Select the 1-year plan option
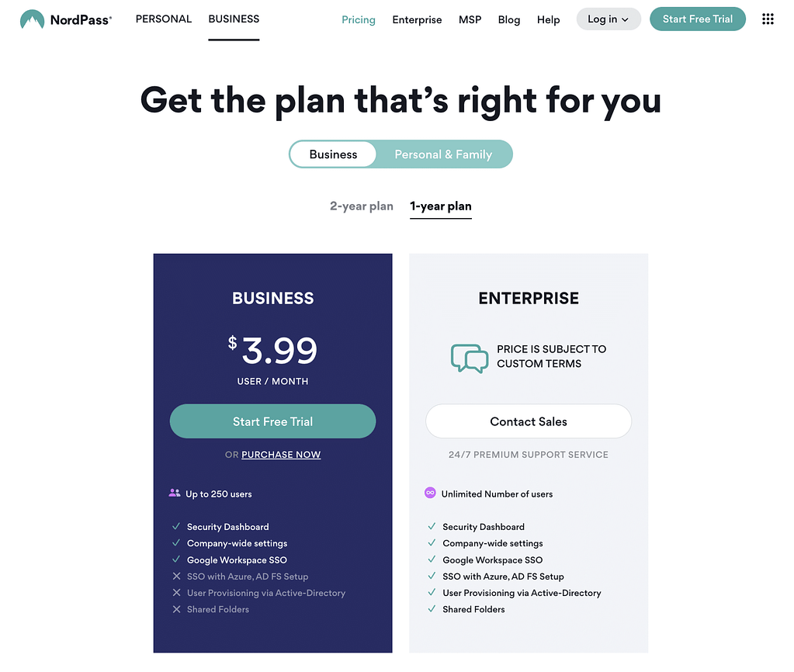The height and width of the screenshot is (672, 794). click(441, 206)
